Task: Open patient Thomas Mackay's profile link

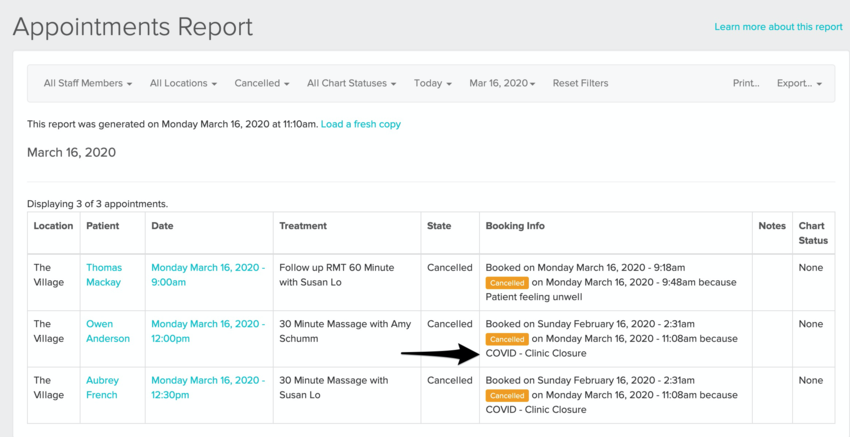Action: click(103, 275)
